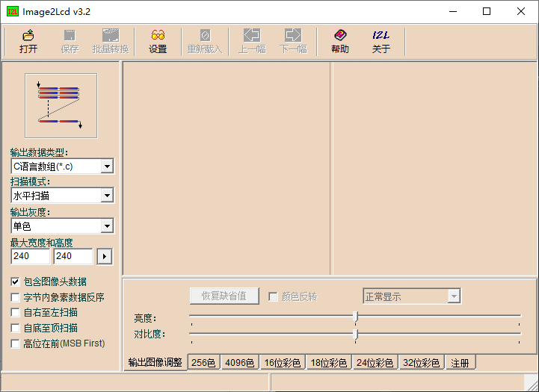The image size is (539, 392).
Task: Open 设置 settings glasses icon
Action: pyautogui.click(x=158, y=42)
